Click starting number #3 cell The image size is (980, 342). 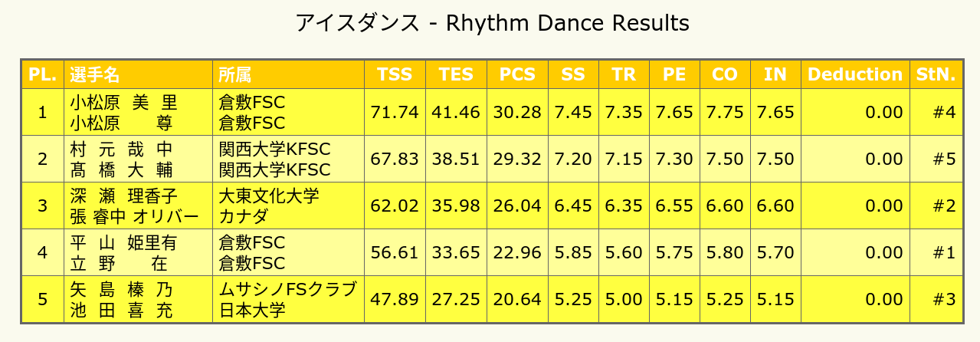[x=935, y=300]
